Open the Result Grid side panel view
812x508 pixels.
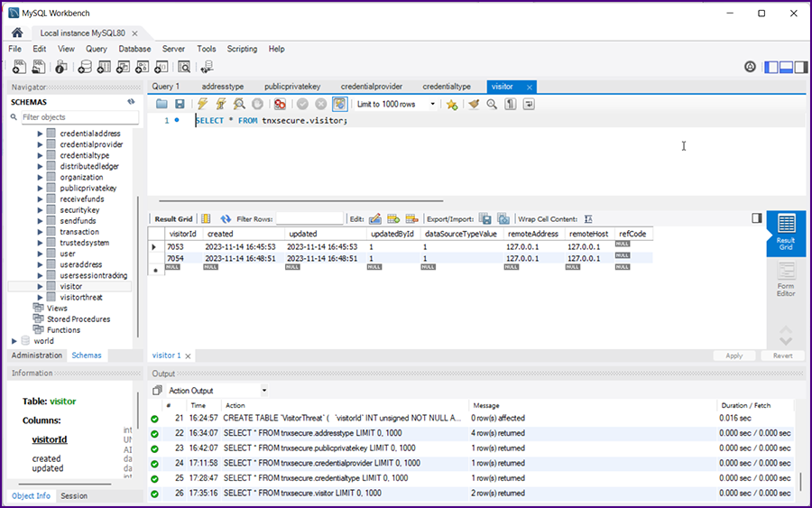tap(785, 233)
